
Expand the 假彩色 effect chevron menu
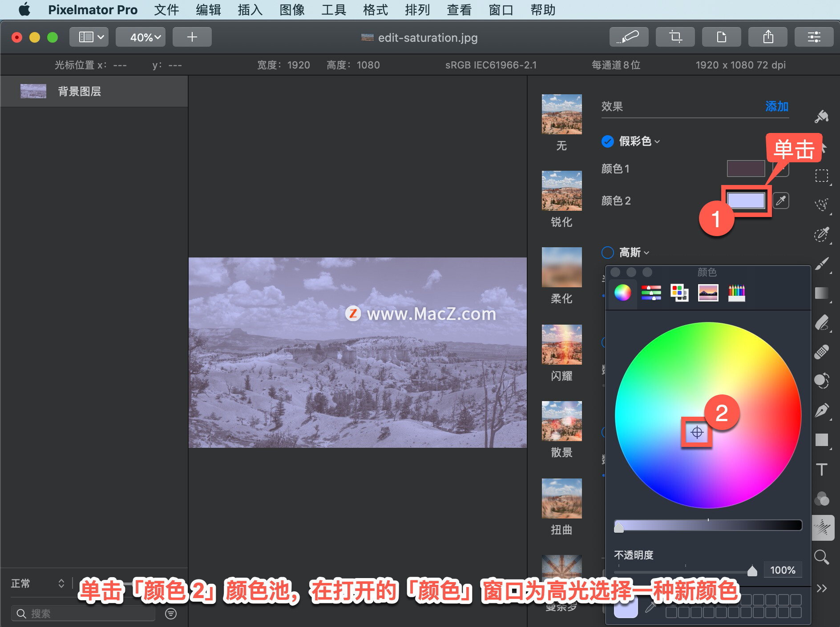(x=658, y=142)
